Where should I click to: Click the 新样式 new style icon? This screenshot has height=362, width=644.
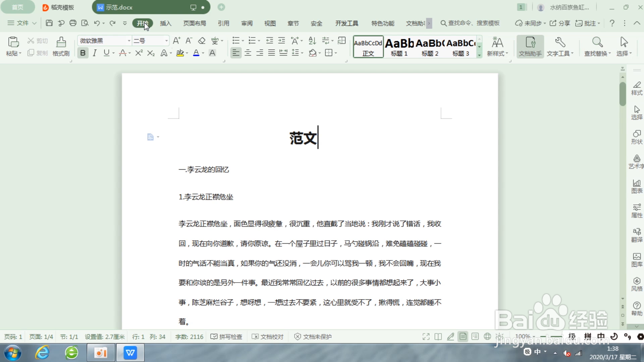497,46
